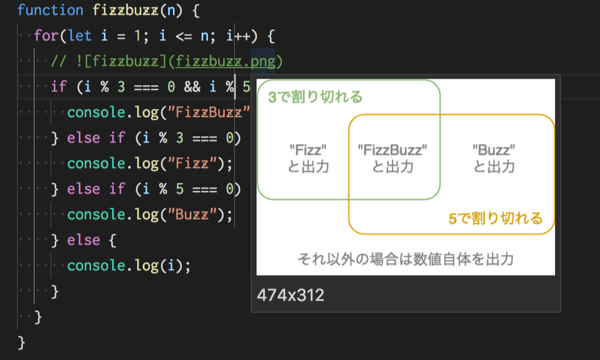This screenshot has width=600, height=360.
Task: Click the if (i % 3 === 0 && condition line
Action: coord(150,87)
